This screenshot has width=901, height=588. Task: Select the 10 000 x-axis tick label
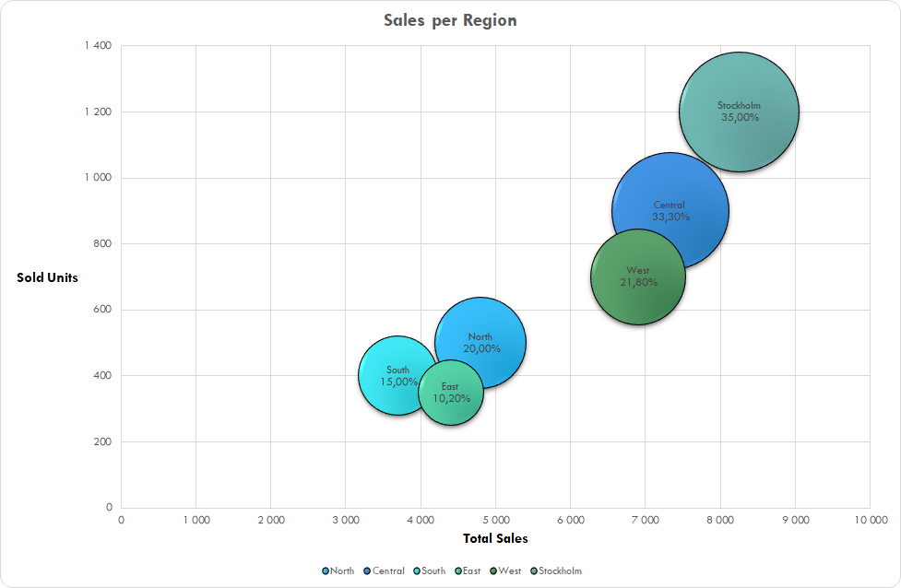click(x=872, y=520)
